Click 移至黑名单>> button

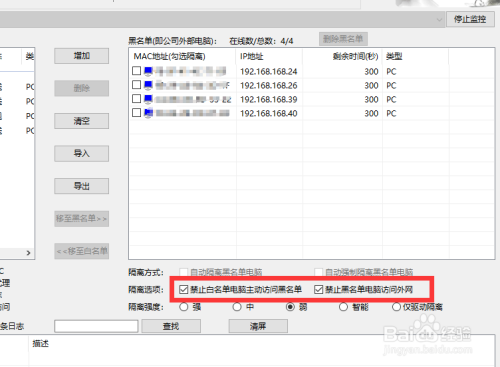pos(82,219)
